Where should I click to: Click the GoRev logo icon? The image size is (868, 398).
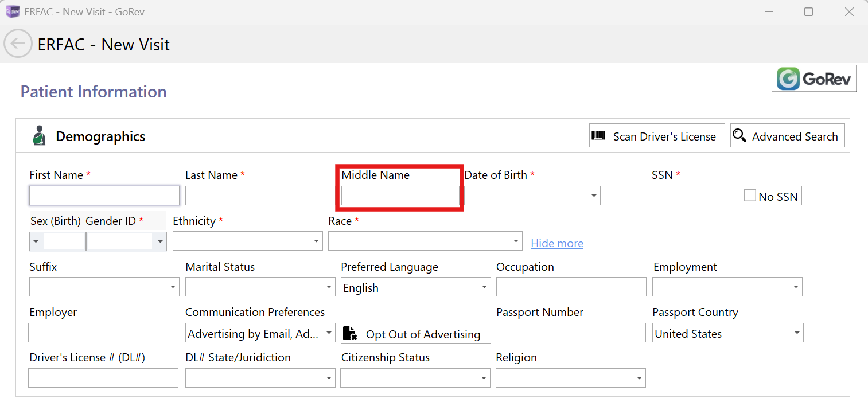pyautogui.click(x=788, y=79)
